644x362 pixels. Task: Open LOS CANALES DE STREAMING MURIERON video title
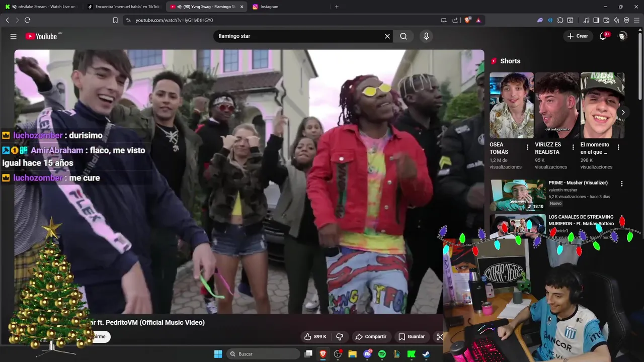(581, 220)
